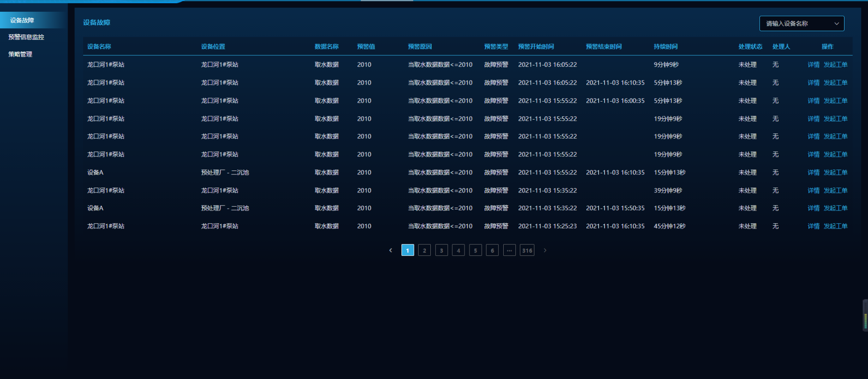
Task: Navigate to page 6 in pagination
Action: tap(492, 251)
